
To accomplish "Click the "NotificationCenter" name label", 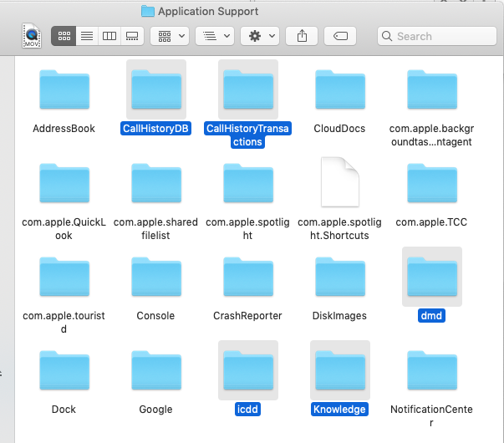I will pyautogui.click(x=431, y=415).
